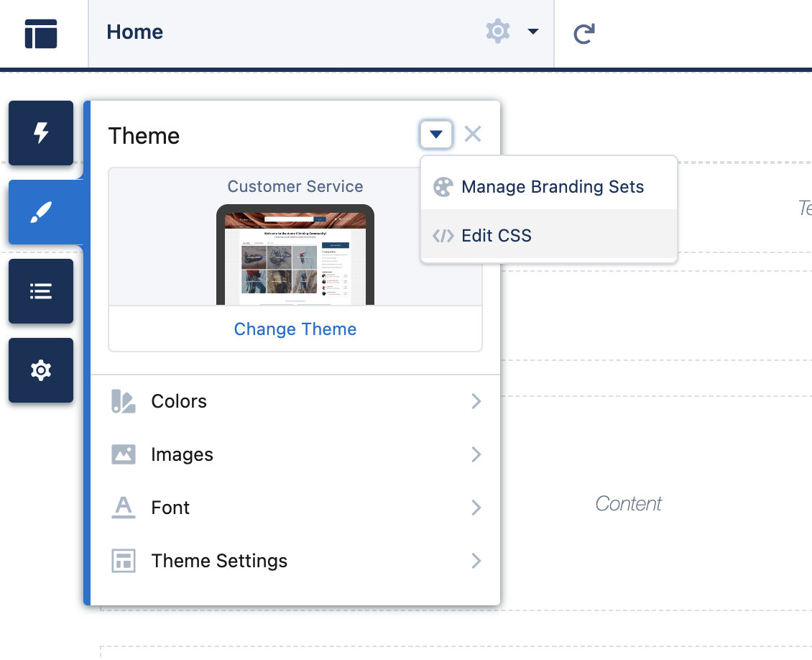Viewport: 812px width, 660px height.
Task: Expand the Font options chevron
Action: point(476,508)
